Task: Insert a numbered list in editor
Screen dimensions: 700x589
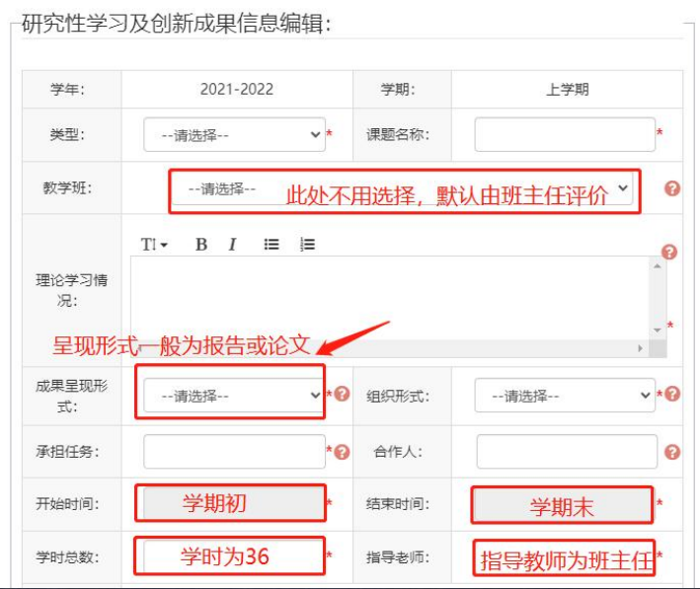Action: [307, 245]
